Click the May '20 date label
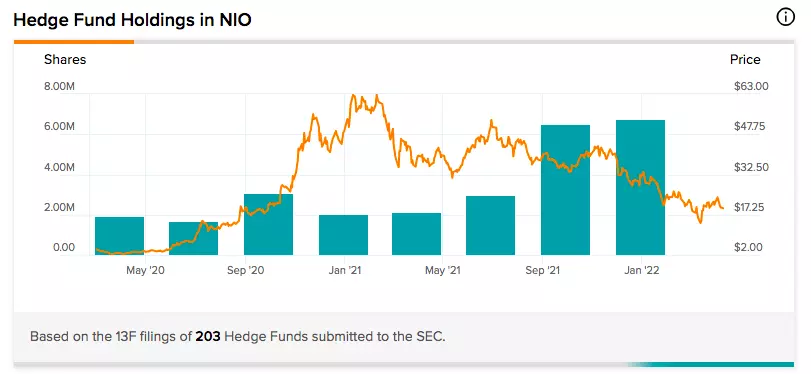The image size is (811, 374). 145,270
